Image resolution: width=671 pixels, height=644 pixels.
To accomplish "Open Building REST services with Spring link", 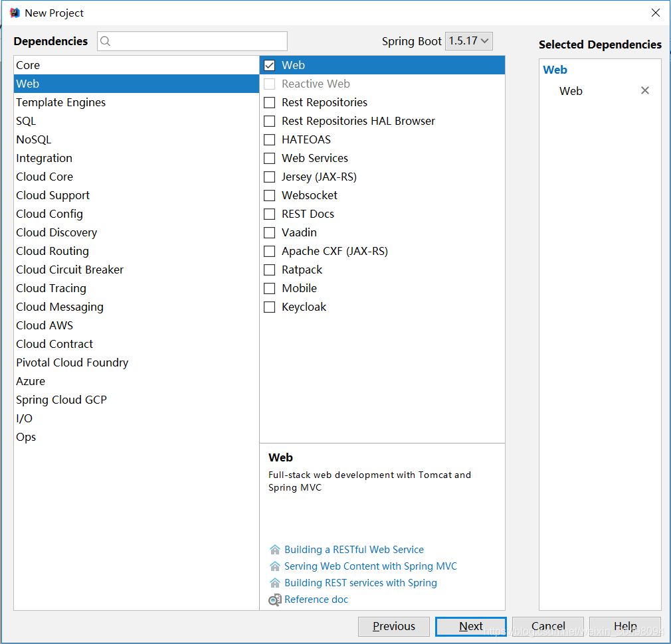I will (x=361, y=583).
